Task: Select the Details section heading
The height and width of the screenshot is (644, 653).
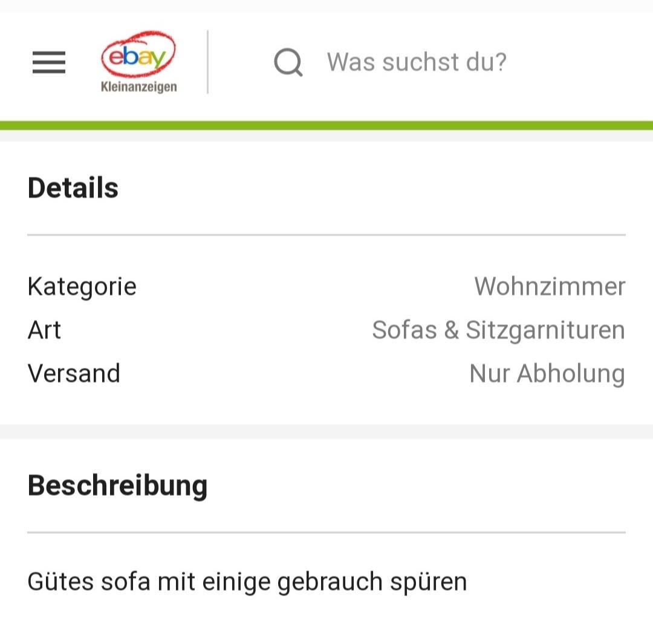Action: point(73,188)
